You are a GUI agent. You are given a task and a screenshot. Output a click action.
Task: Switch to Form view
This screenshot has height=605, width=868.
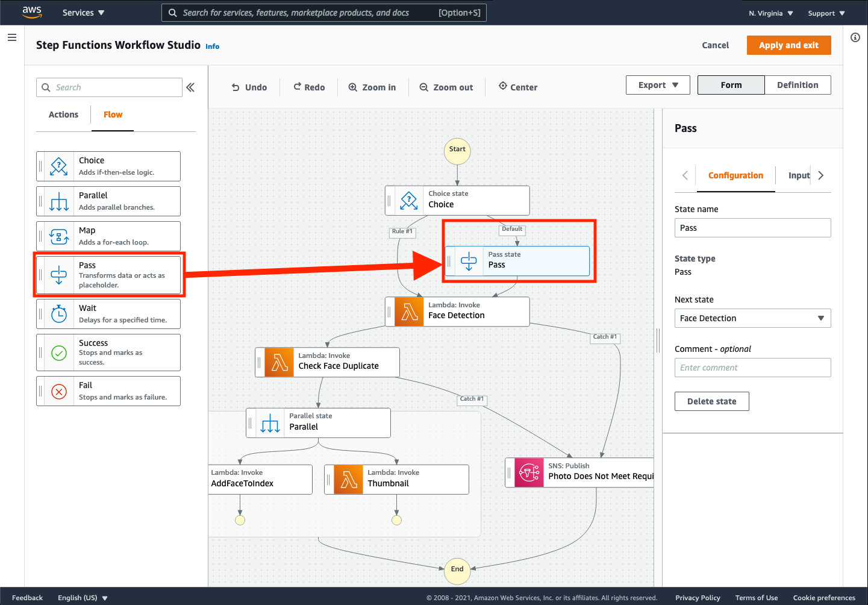[x=731, y=85]
